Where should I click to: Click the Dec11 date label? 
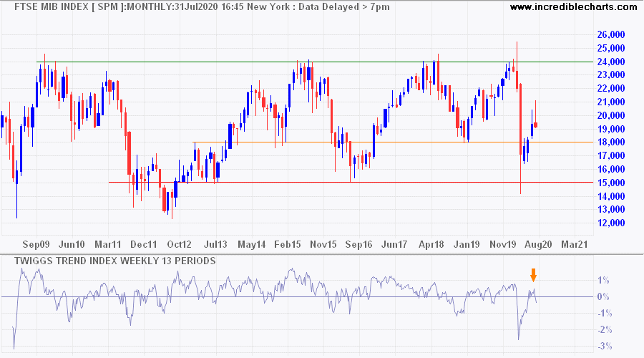point(144,245)
